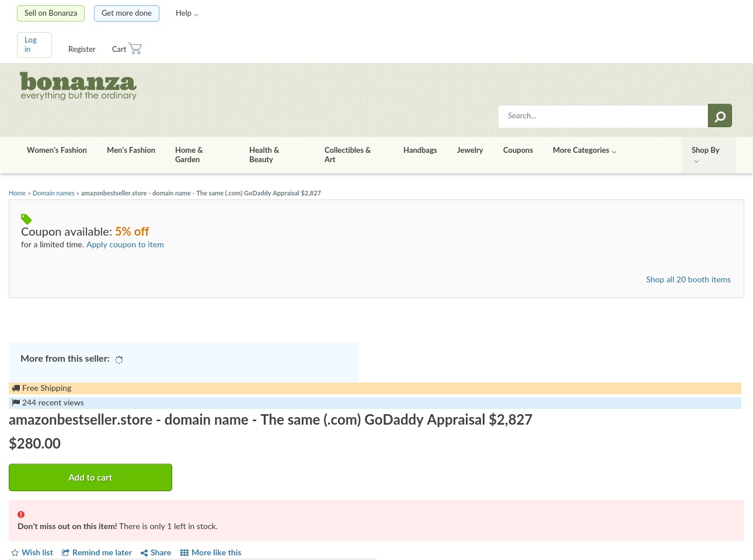This screenshot has height=560, width=753.
Task: Click Domain names breadcrumb link
Action: [54, 193]
